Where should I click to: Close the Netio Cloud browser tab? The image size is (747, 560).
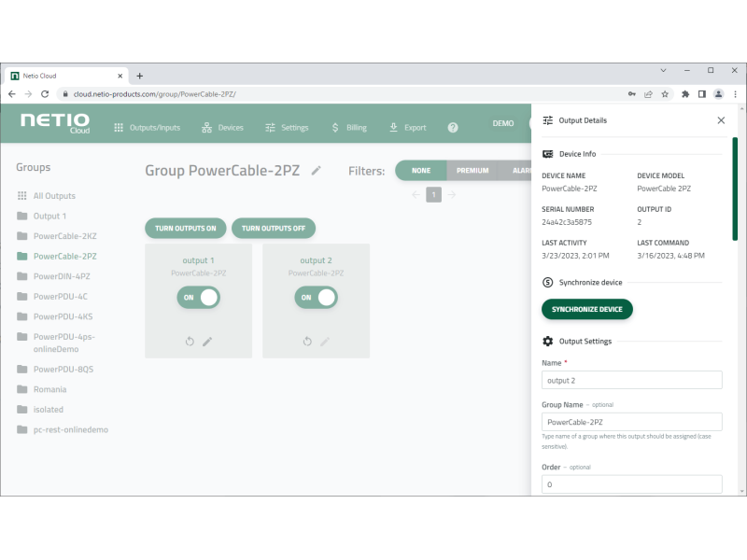coord(120,76)
